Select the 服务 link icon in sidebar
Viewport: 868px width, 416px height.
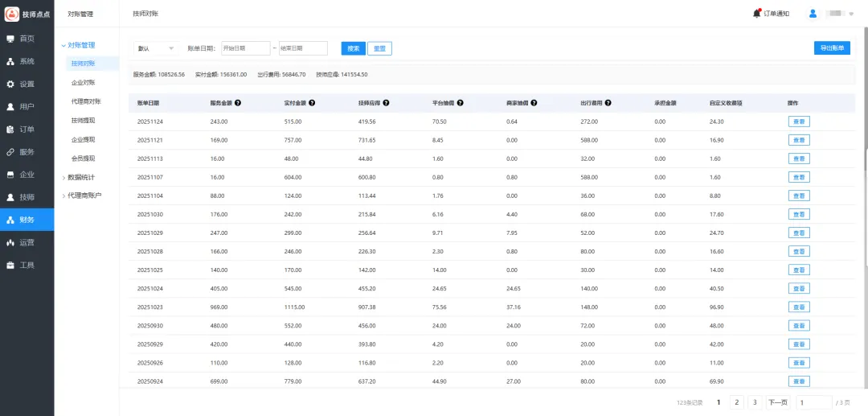[10, 151]
